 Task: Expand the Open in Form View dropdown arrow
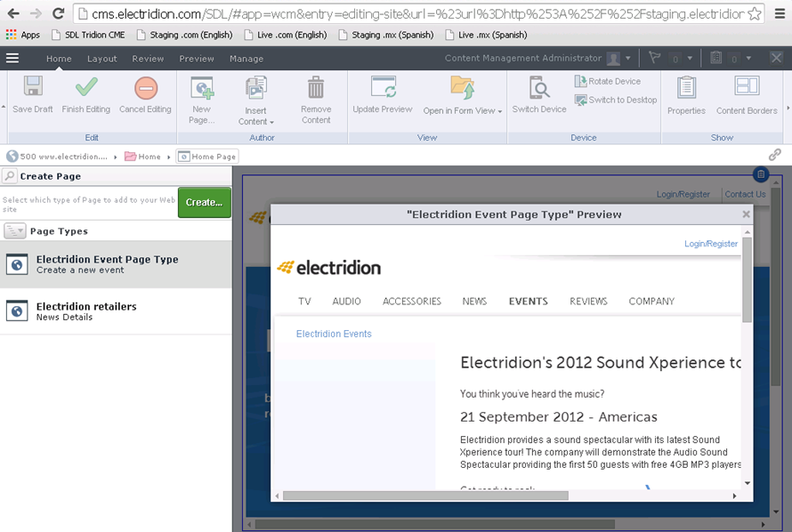coord(500,111)
